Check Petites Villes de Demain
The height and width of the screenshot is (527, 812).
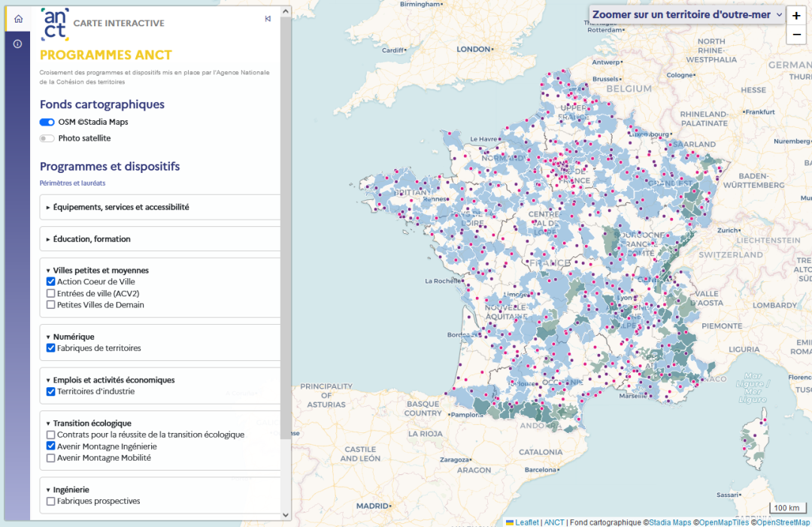50,304
